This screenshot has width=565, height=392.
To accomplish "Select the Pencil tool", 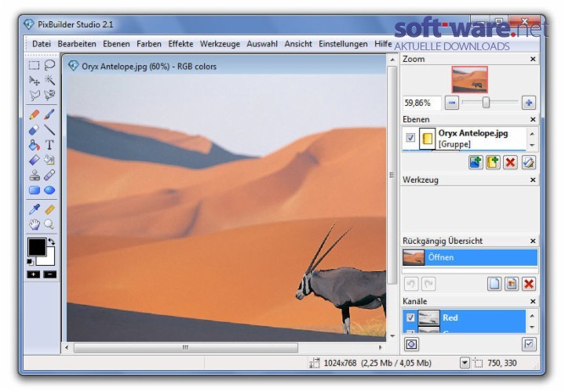I will (34, 114).
